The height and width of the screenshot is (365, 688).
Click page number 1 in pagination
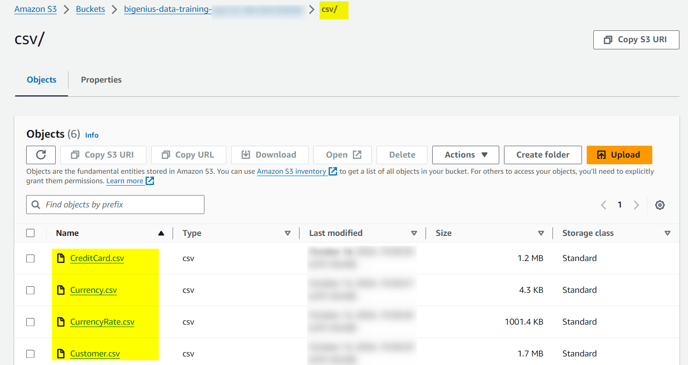tap(620, 204)
